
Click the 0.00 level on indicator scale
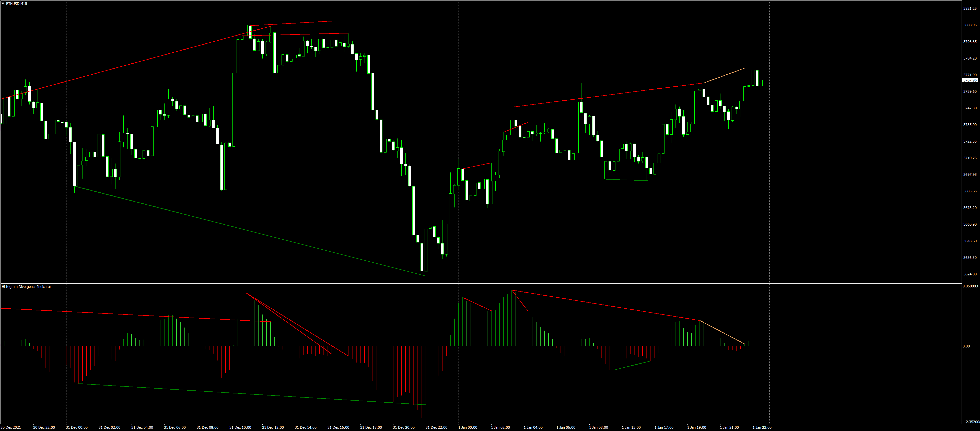[x=966, y=346]
